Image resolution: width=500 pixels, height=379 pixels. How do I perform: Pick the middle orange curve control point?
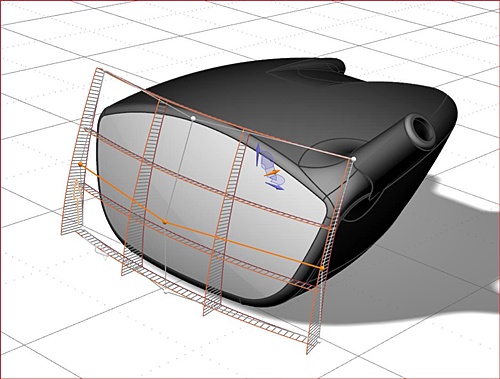point(165,222)
